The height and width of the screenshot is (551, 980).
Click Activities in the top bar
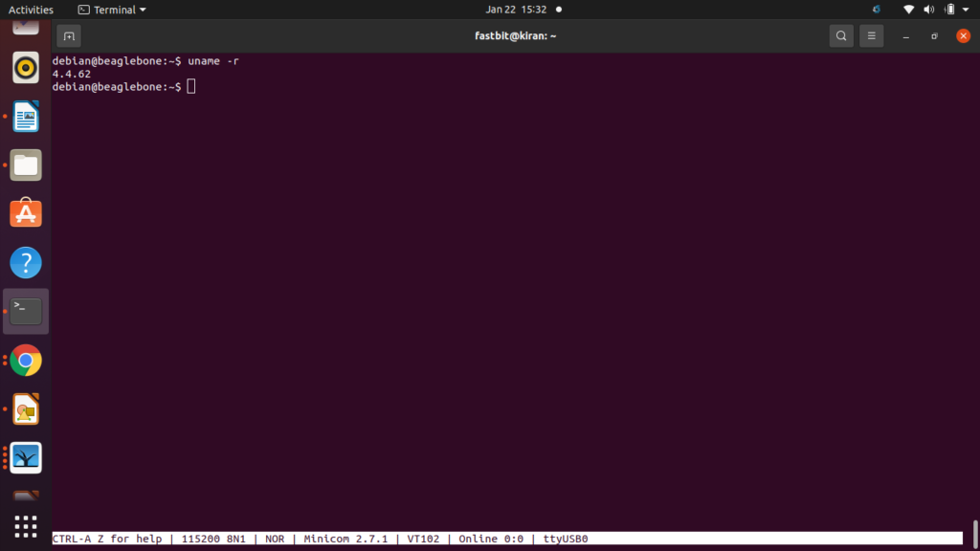coord(31,9)
